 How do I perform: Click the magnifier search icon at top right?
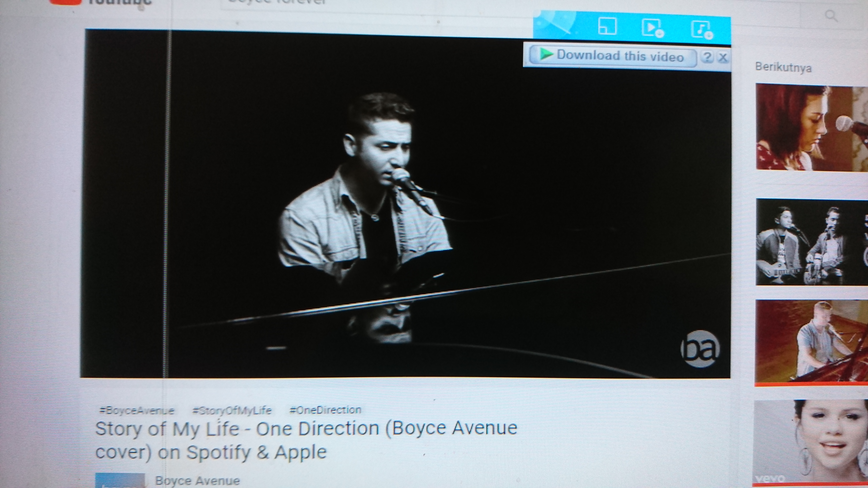tap(832, 16)
